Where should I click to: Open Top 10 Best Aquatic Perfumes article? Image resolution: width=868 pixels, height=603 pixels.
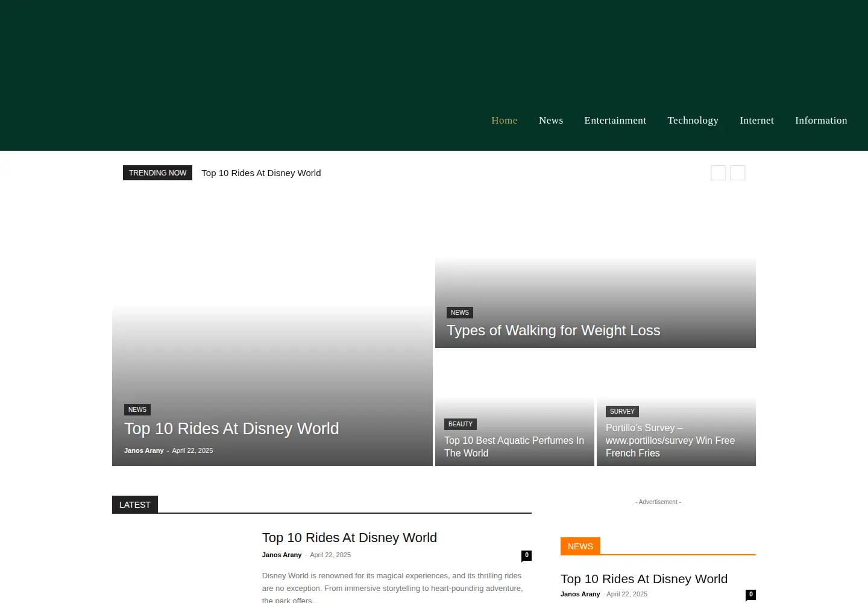click(514, 447)
